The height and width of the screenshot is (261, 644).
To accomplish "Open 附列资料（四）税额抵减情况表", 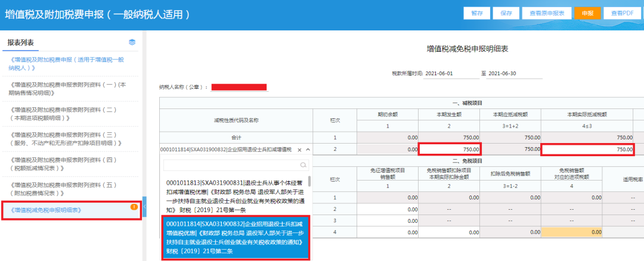I will coord(70,164).
